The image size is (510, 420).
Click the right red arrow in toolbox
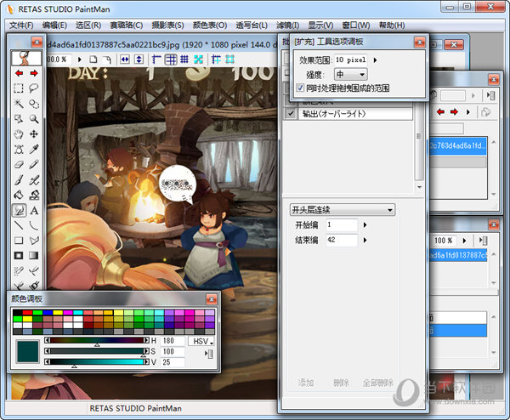coord(34,73)
